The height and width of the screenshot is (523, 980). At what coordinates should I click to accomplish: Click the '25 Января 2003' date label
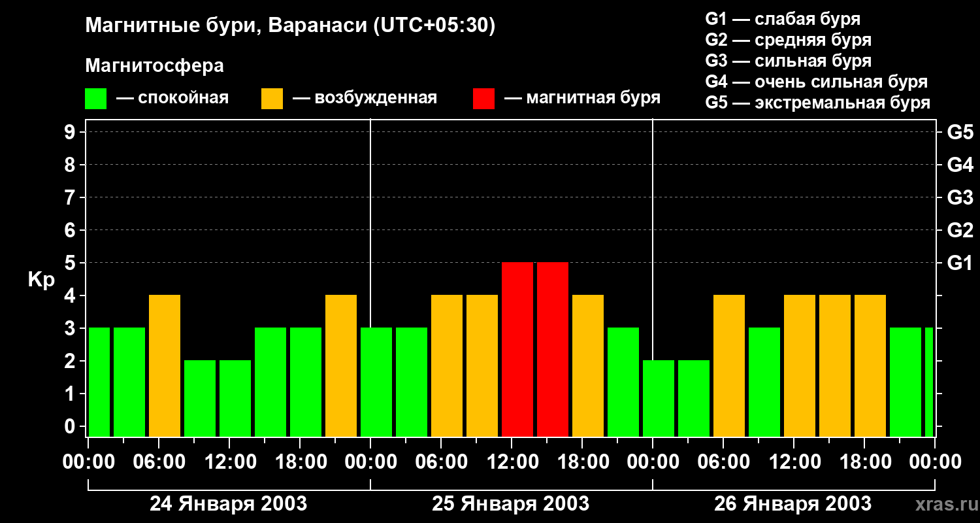coord(511,504)
